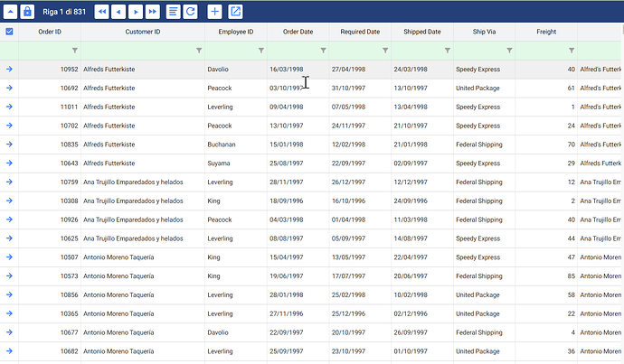Open the Freight column filter
The image size is (624, 364).
tap(572, 51)
